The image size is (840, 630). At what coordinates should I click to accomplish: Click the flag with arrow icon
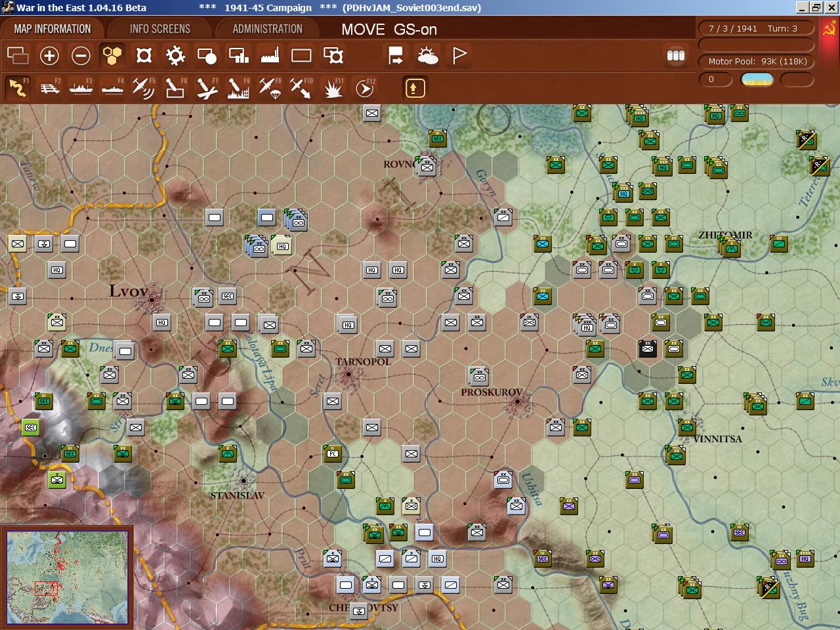[396, 56]
